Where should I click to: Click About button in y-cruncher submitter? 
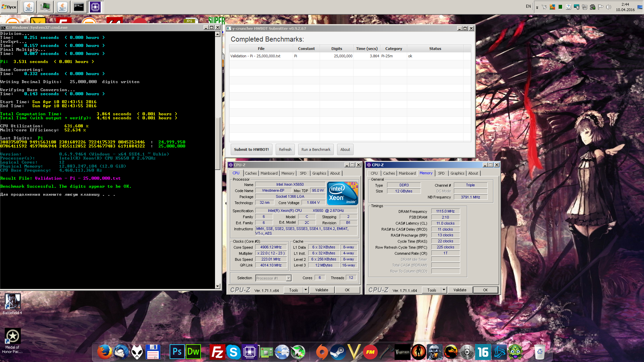345,149
